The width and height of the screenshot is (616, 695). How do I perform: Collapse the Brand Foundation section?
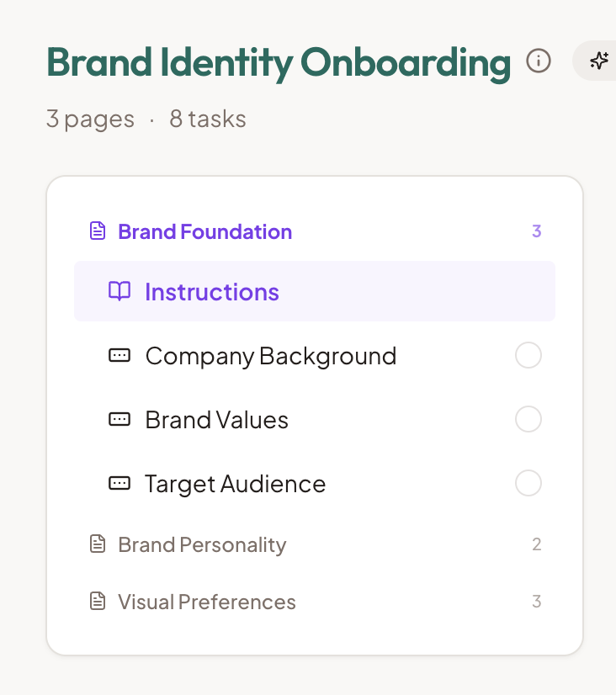(x=205, y=231)
